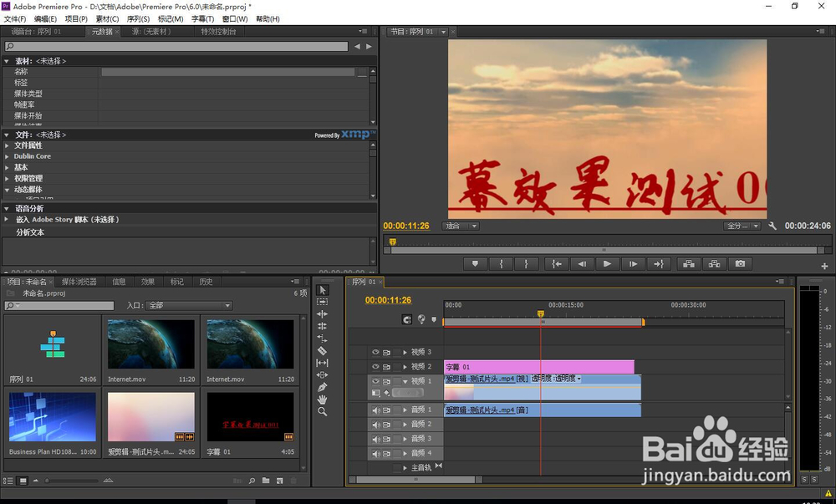Select the 字幕 01 clip on timeline
The image size is (836, 504).
[539, 367]
